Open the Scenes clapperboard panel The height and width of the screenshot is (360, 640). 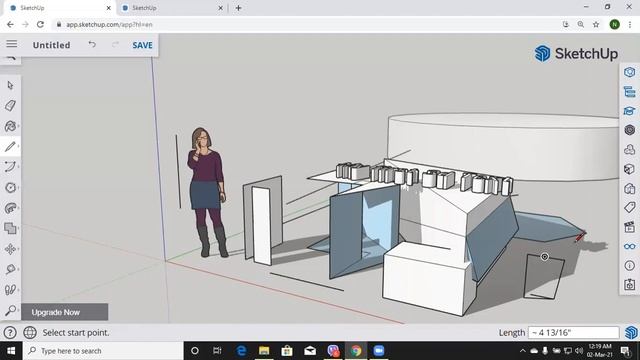click(x=629, y=227)
